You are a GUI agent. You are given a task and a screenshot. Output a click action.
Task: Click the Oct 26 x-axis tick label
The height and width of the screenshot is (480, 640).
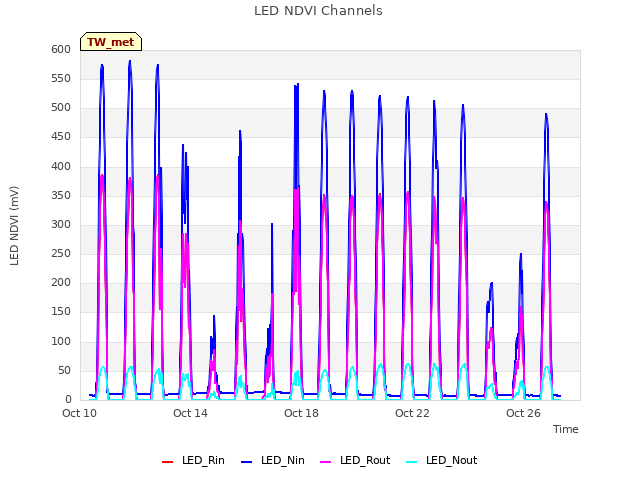[523, 413]
